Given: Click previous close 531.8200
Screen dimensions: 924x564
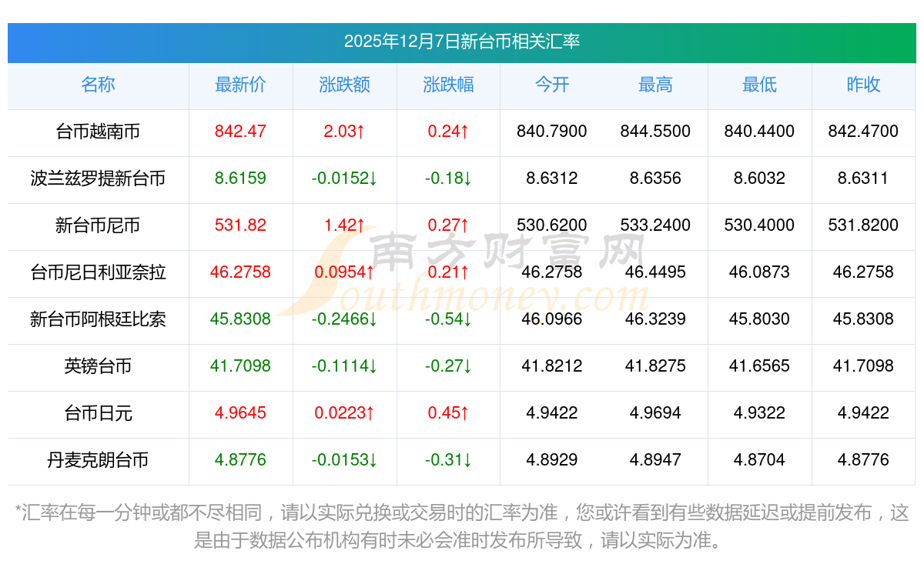Looking at the screenshot, I should tap(863, 225).
